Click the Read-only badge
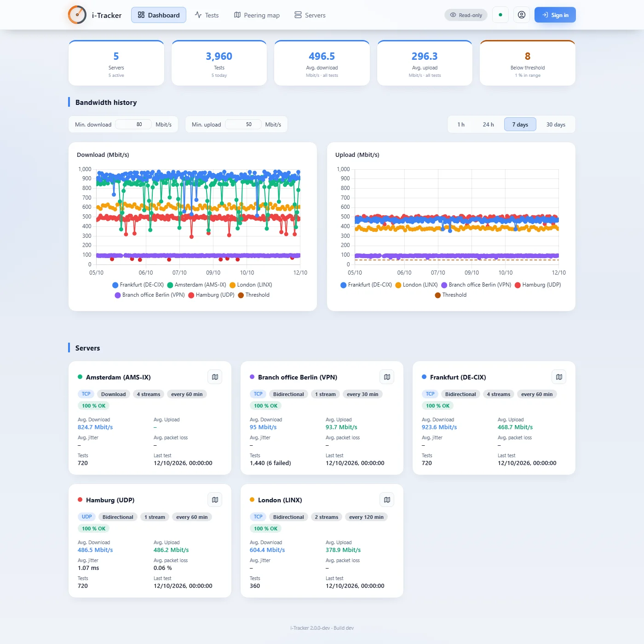This screenshot has width=644, height=644. coord(466,15)
